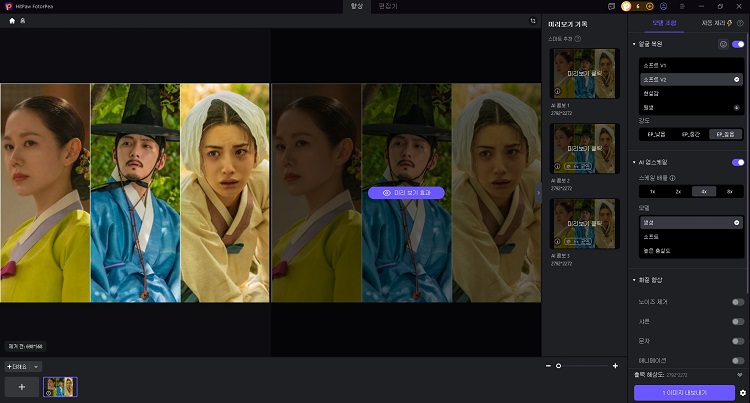This screenshot has width=750, height=403.
Task: Click the icon next to the home icon
Action: coord(22,21)
